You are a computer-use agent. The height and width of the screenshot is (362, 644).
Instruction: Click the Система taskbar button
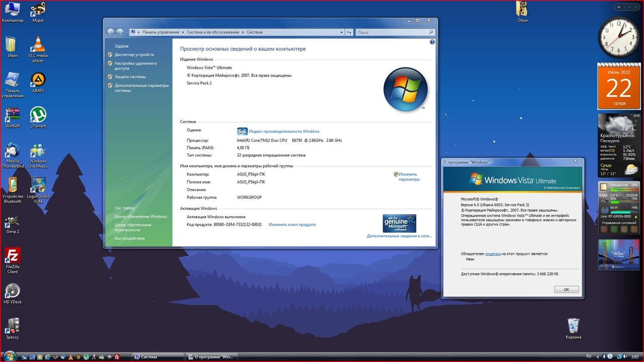[x=158, y=357]
